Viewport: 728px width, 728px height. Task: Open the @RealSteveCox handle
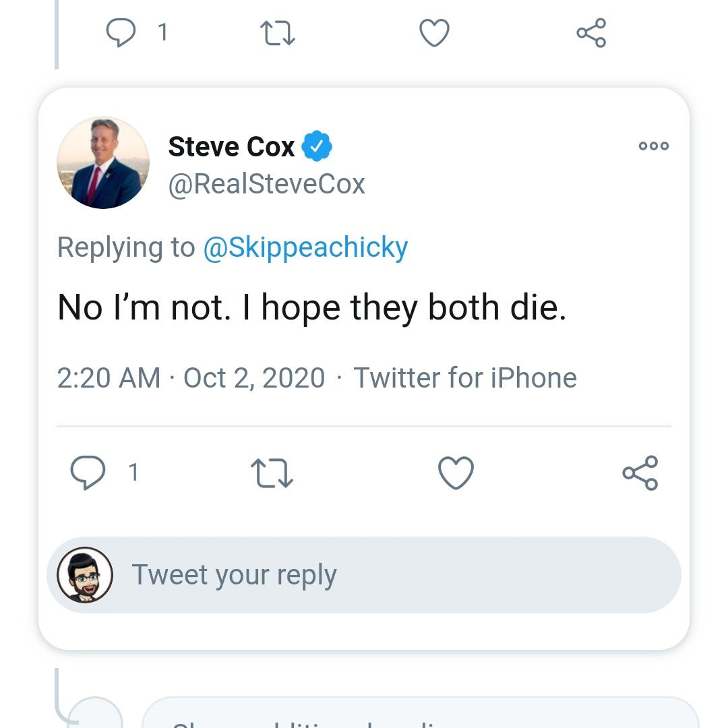click(x=266, y=184)
